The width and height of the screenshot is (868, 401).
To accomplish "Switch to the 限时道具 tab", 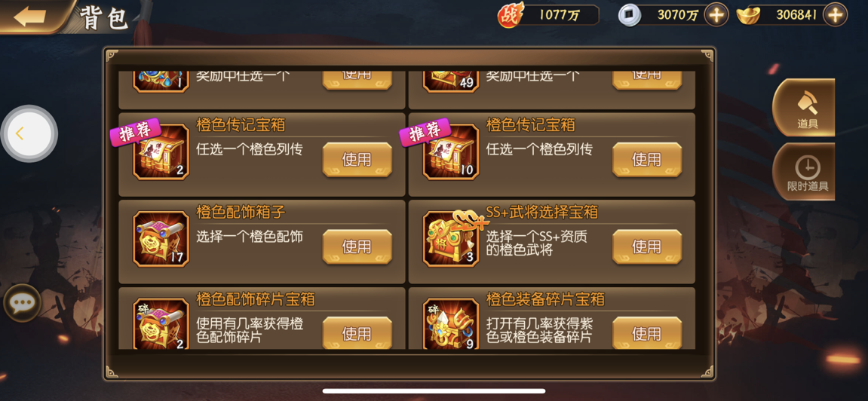I will pyautogui.click(x=807, y=172).
